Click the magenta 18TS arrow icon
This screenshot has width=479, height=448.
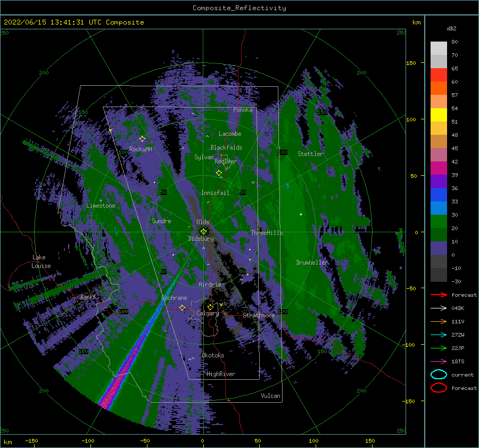point(439,362)
